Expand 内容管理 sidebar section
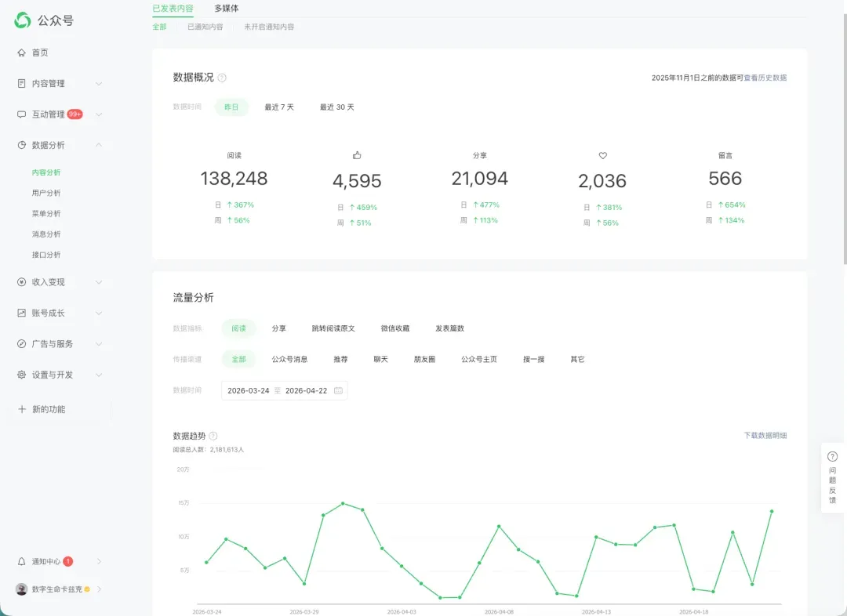Image resolution: width=847 pixels, height=616 pixels. click(99, 84)
